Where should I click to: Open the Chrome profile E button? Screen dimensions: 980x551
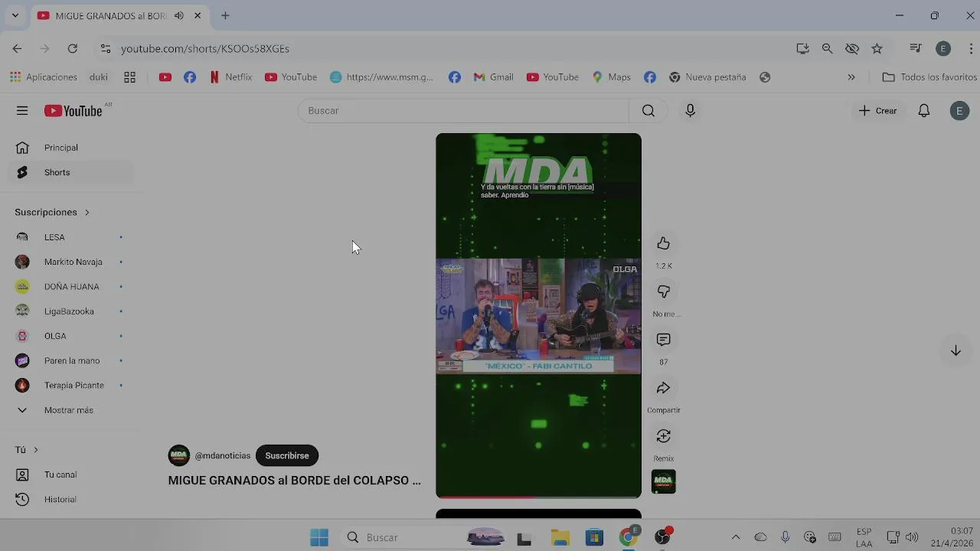[x=943, y=48]
